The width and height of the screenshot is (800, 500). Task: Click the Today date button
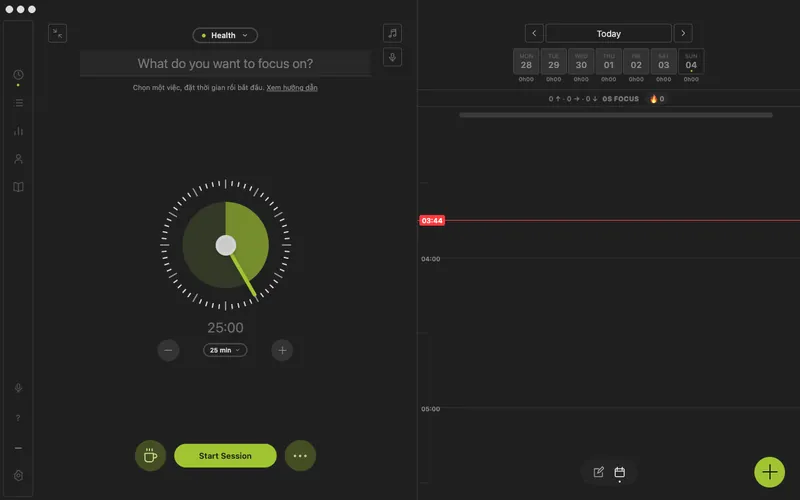click(609, 34)
